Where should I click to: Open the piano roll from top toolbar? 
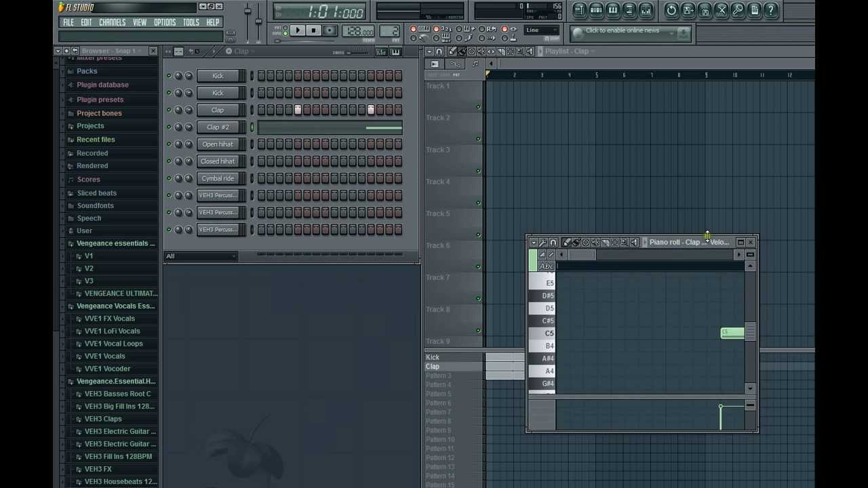click(x=613, y=10)
